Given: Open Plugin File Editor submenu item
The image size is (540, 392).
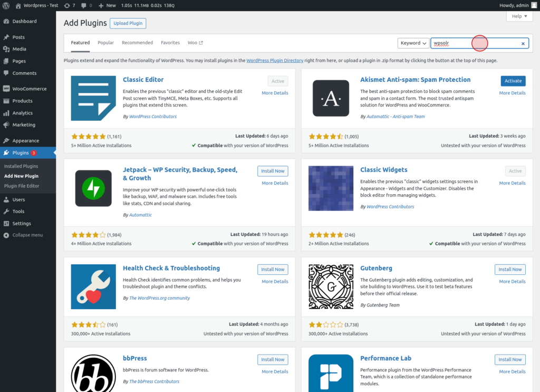Looking at the screenshot, I should pyautogui.click(x=22, y=186).
